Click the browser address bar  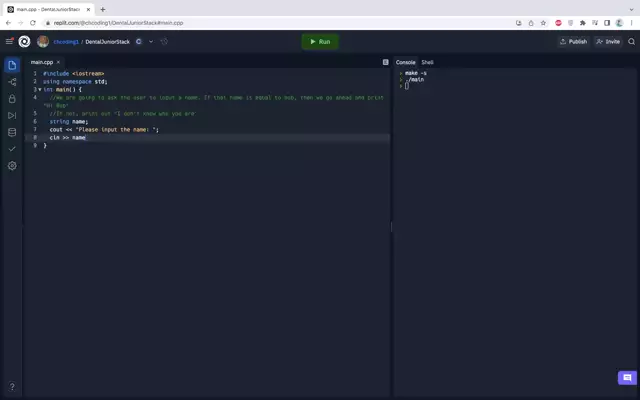pos(278,23)
